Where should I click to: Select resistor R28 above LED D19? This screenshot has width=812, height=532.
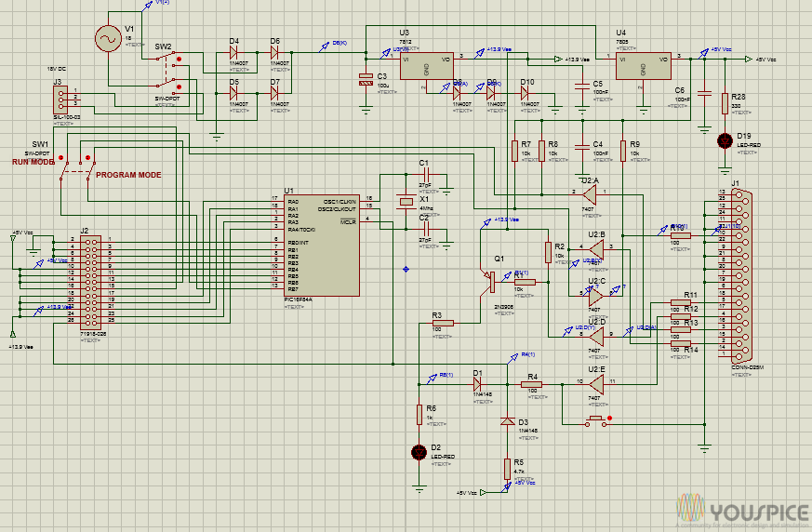click(x=725, y=103)
